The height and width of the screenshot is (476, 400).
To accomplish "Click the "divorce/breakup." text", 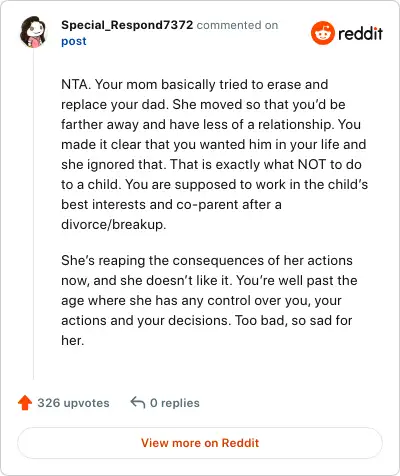I will pos(114,224).
